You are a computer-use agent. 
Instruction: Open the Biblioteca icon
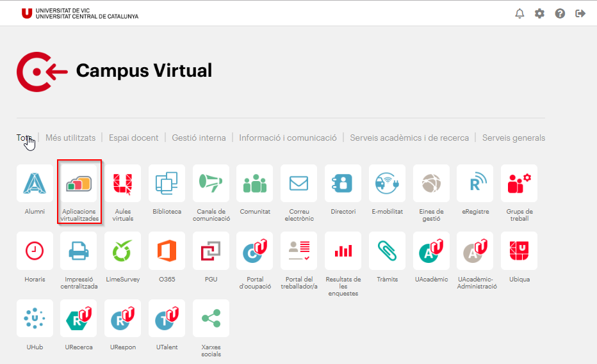pyautogui.click(x=167, y=184)
